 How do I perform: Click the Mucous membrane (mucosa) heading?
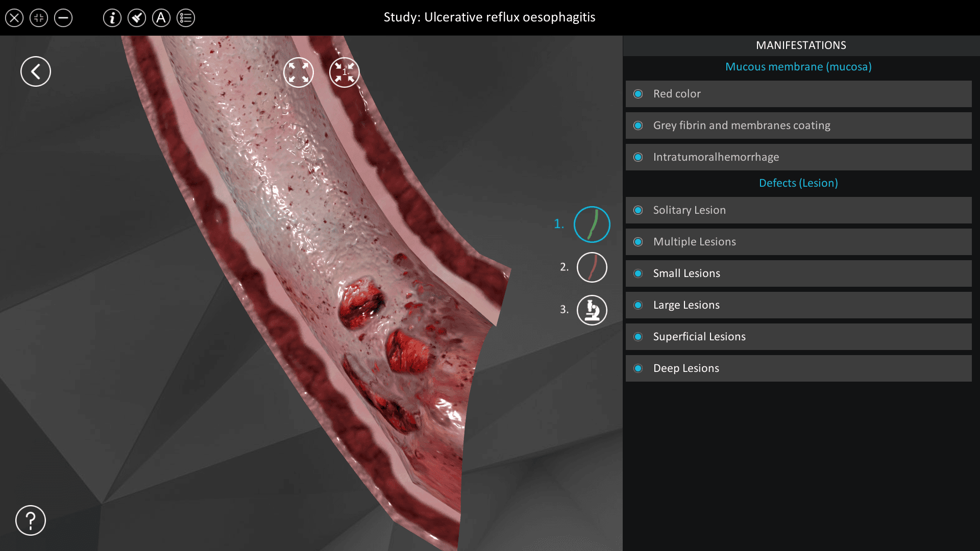tap(798, 67)
